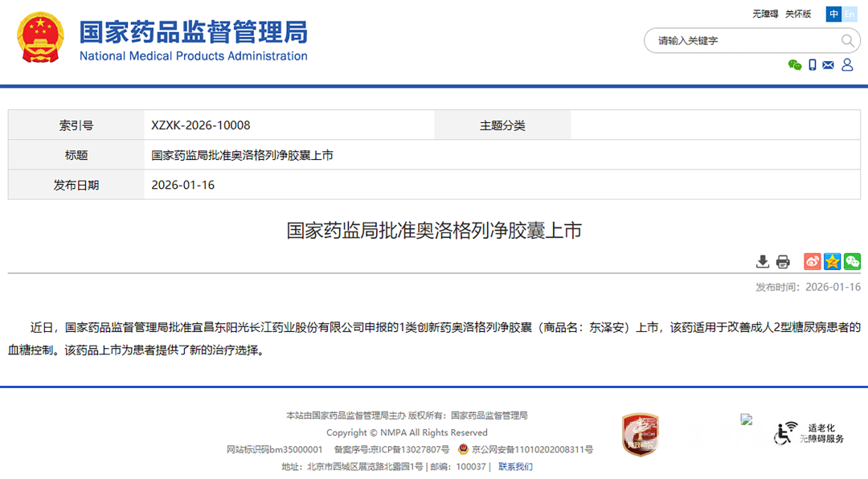Open the WeChat icon in header

pos(795,65)
